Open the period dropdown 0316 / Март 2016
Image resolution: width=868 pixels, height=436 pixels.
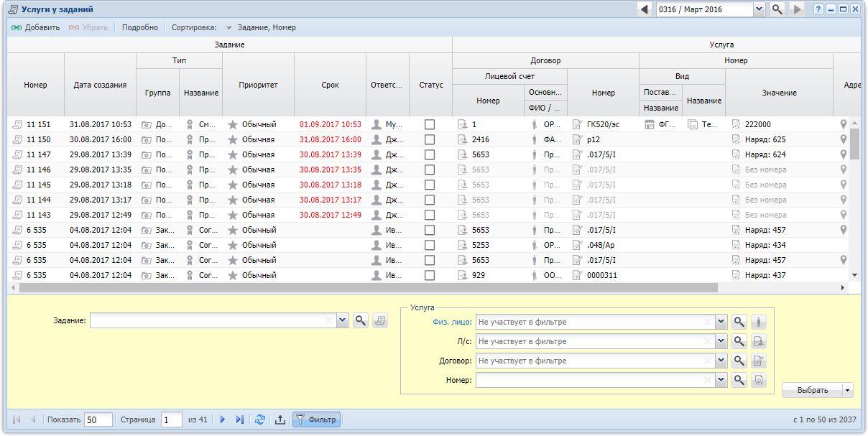pyautogui.click(x=759, y=9)
